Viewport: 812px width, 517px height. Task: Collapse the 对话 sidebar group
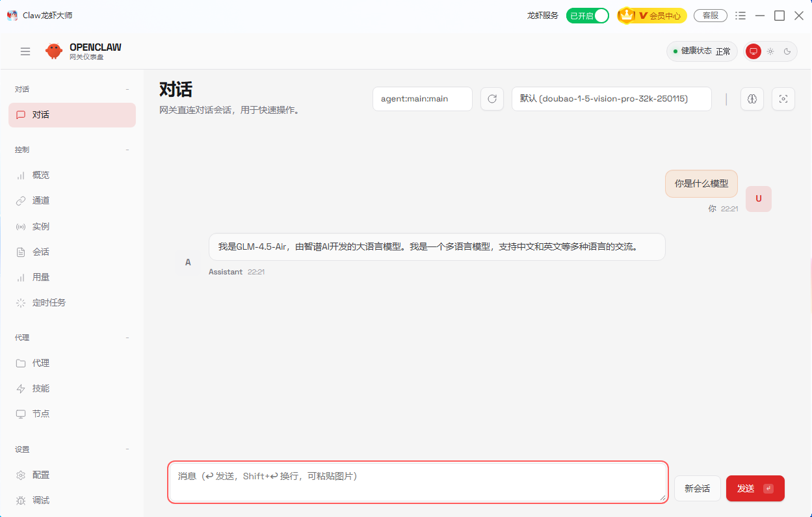(x=128, y=88)
